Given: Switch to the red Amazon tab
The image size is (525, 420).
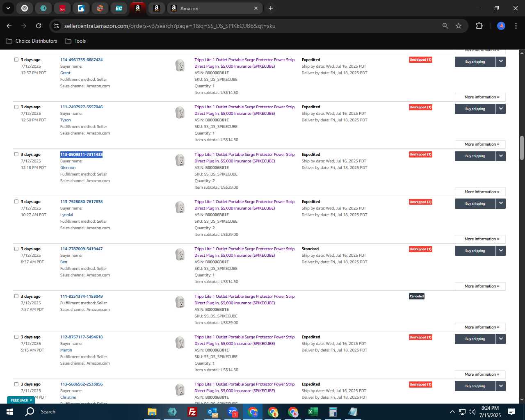Looking at the screenshot, I should (x=138, y=8).
